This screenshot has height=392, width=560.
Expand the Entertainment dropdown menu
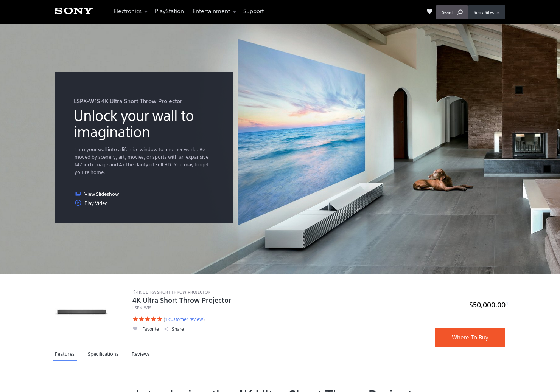214,11
